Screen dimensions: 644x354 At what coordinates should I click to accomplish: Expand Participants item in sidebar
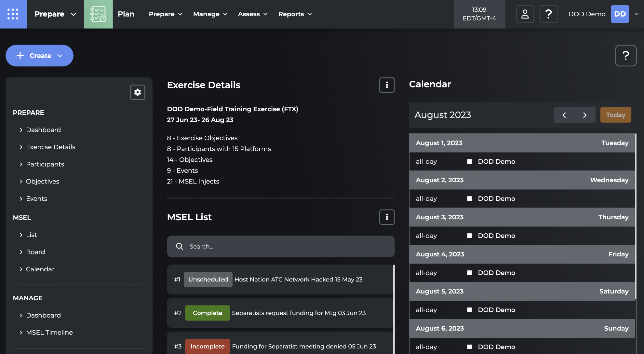point(45,164)
